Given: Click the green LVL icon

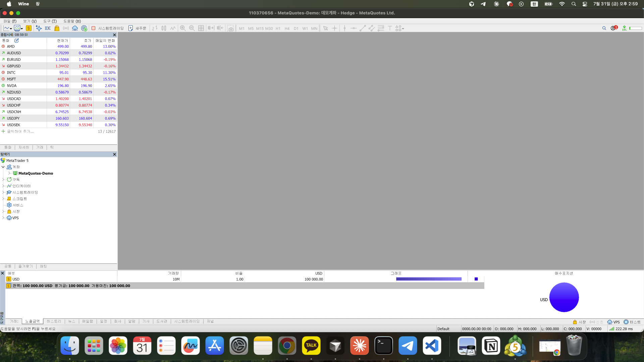Looking at the screenshot, I should point(624,28).
